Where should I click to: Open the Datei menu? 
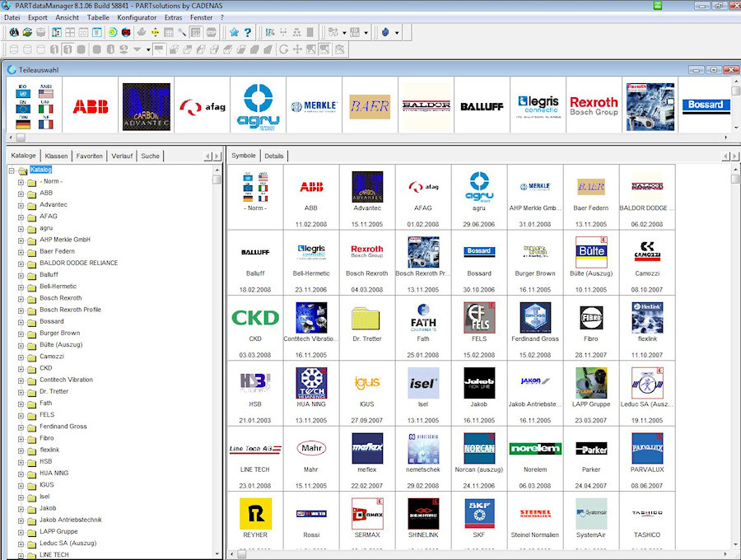[x=12, y=17]
